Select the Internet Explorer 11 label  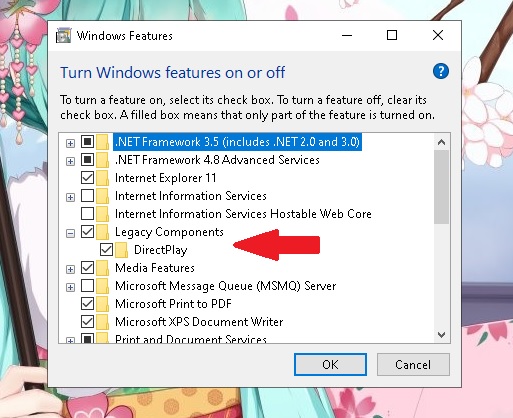coord(166,178)
